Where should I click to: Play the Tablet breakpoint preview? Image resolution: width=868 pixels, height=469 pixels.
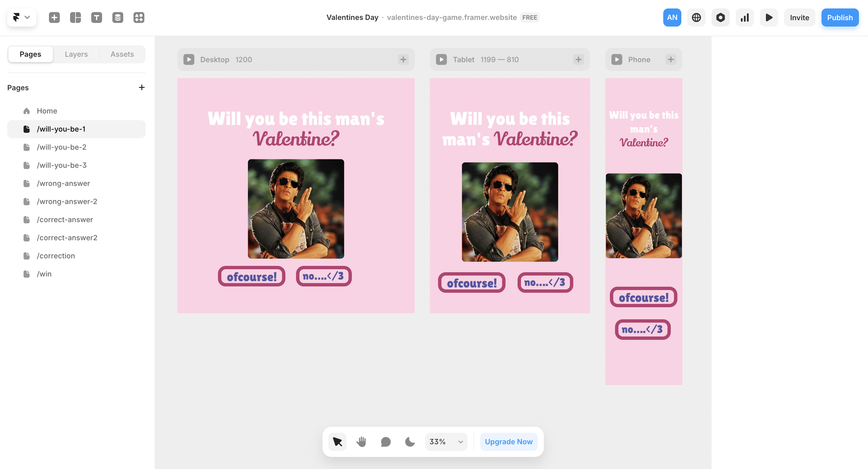442,59
